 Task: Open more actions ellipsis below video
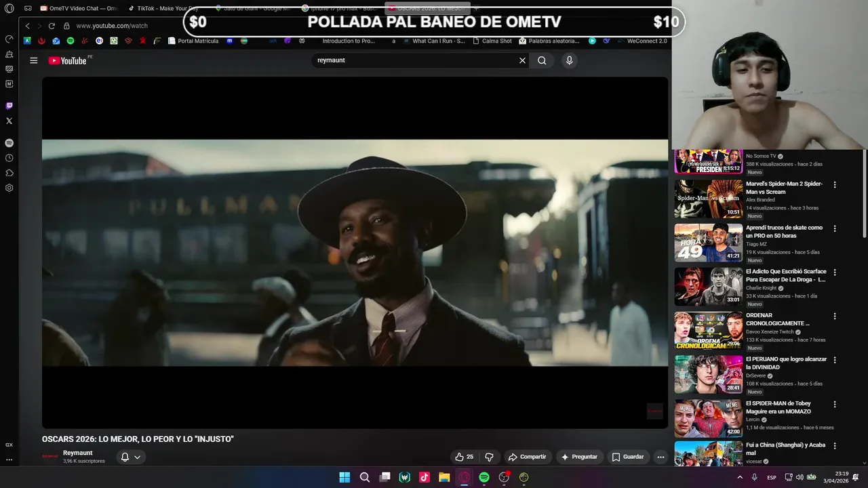[x=660, y=457]
